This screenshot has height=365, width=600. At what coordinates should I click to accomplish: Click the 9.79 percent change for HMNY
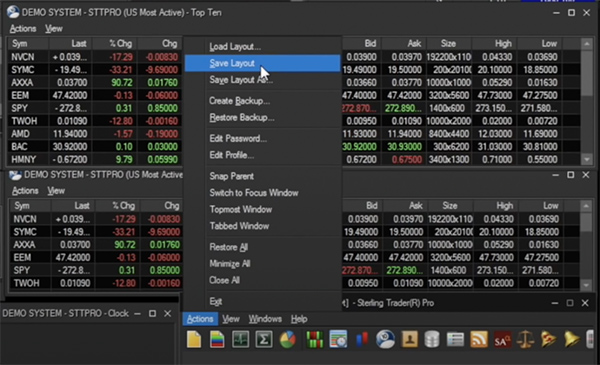click(x=124, y=160)
